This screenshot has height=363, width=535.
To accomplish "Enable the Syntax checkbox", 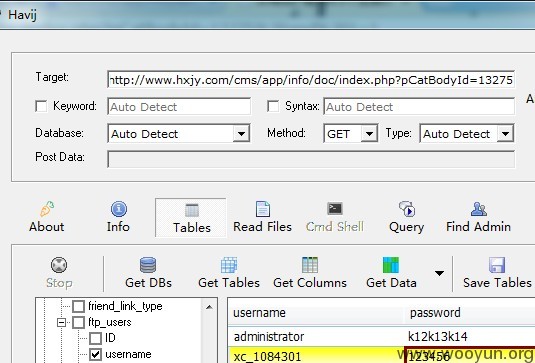I will 273,106.
